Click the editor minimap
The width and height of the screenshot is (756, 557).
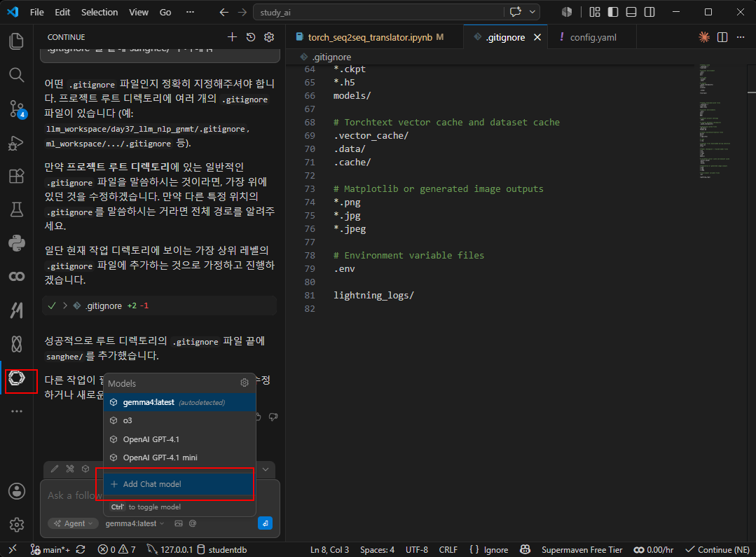coord(722,121)
